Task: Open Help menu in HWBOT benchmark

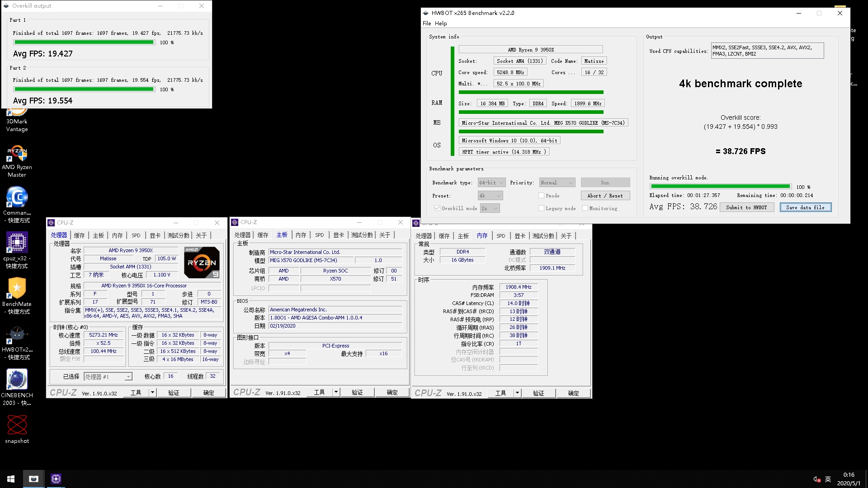Action: click(441, 23)
